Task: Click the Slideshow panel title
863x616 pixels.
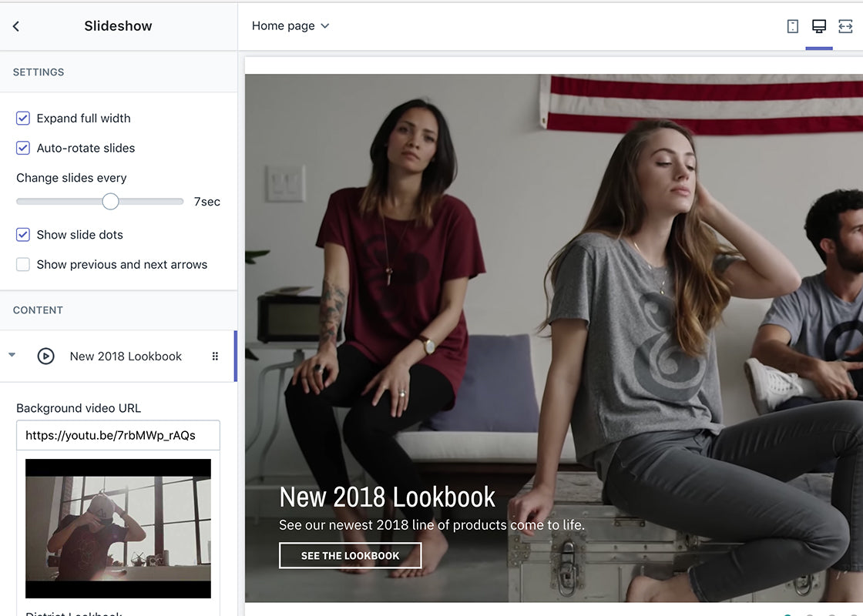Action: coord(118,26)
